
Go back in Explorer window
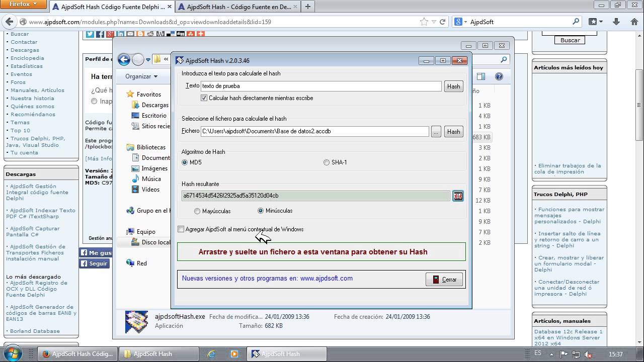(x=124, y=59)
